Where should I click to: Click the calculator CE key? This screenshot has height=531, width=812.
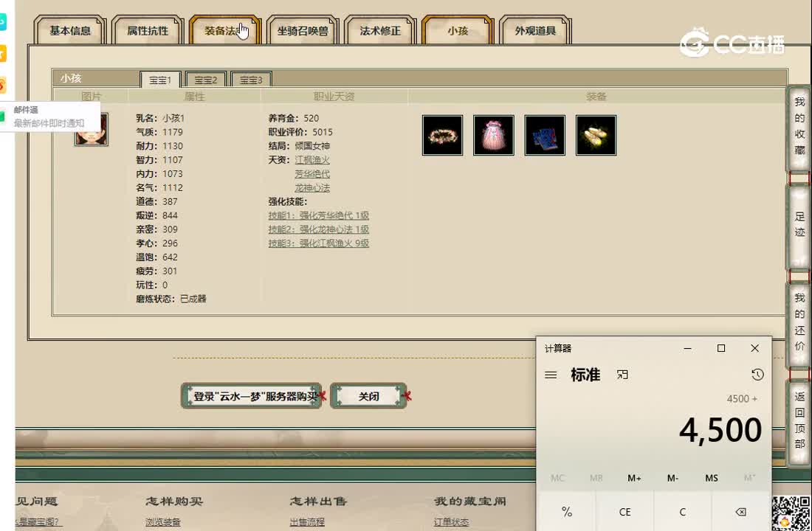coord(625,512)
